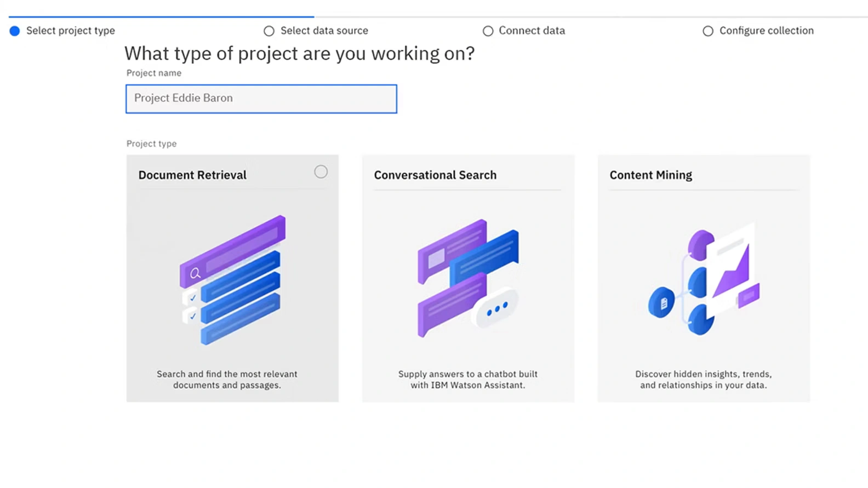The image size is (868, 488).
Task: Jump to the 'Connect data' step label
Action: [x=532, y=31]
